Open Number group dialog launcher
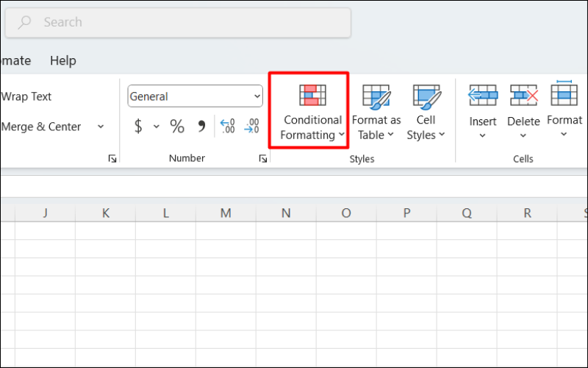This screenshot has height=368, width=588. 263,159
